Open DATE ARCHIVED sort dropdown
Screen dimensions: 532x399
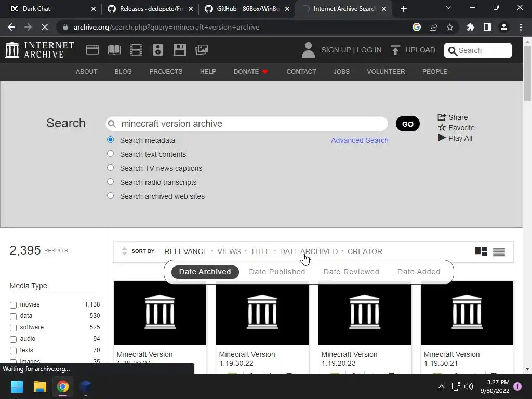(309, 251)
